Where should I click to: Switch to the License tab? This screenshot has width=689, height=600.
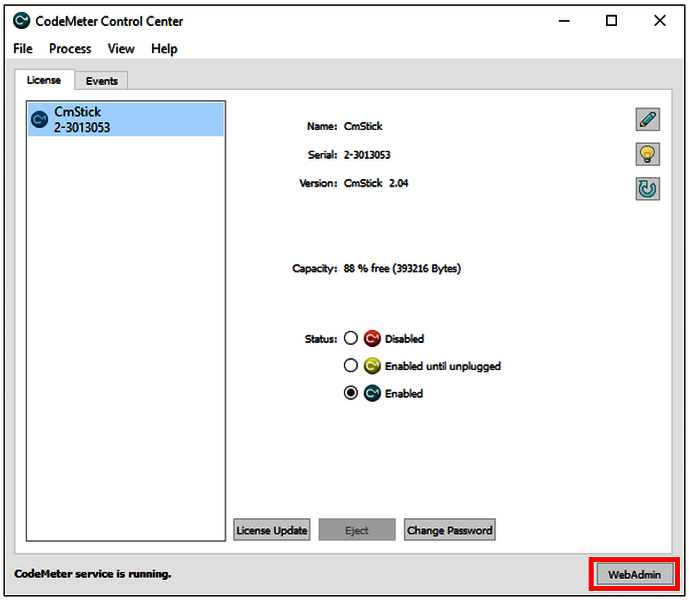43,80
